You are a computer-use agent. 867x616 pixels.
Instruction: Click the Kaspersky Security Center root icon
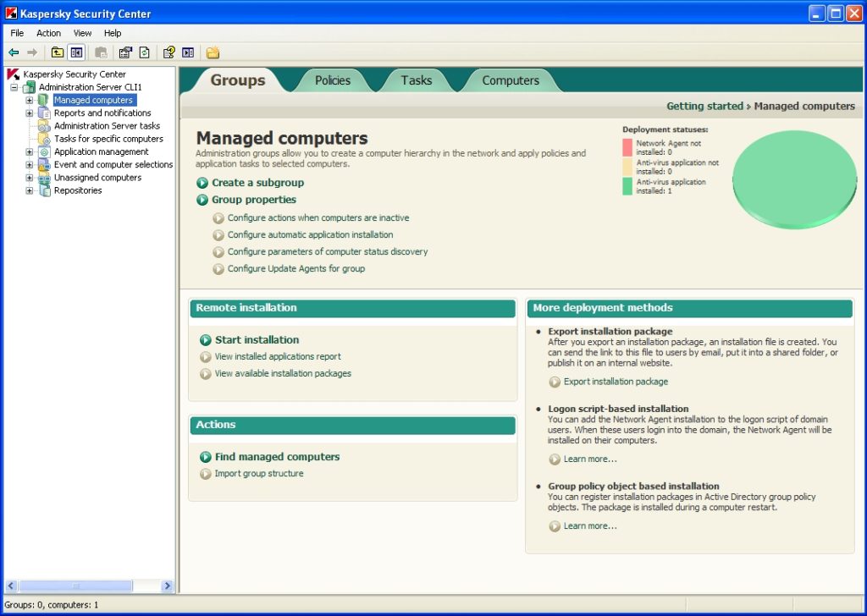pyautogui.click(x=14, y=74)
